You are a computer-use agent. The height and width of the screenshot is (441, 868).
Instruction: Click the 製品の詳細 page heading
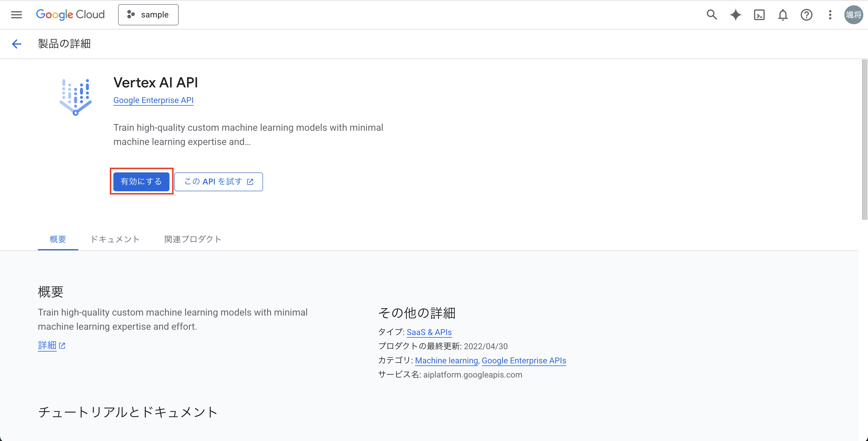point(64,44)
